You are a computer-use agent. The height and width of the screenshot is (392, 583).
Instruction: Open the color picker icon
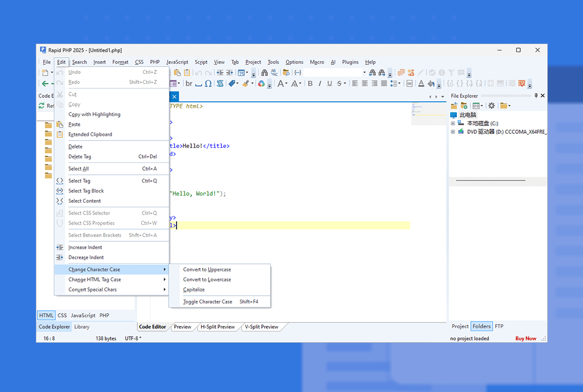261,83
